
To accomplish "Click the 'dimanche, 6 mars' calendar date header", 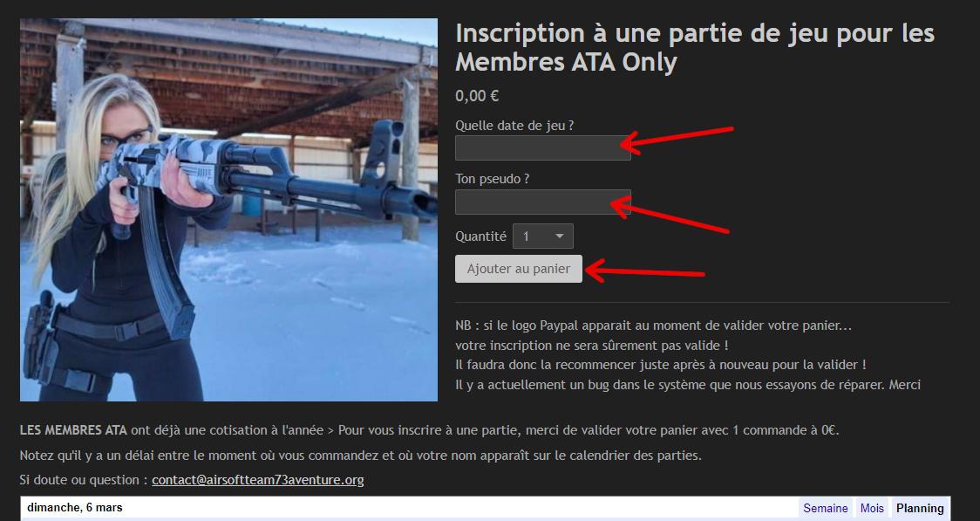I will [x=75, y=507].
